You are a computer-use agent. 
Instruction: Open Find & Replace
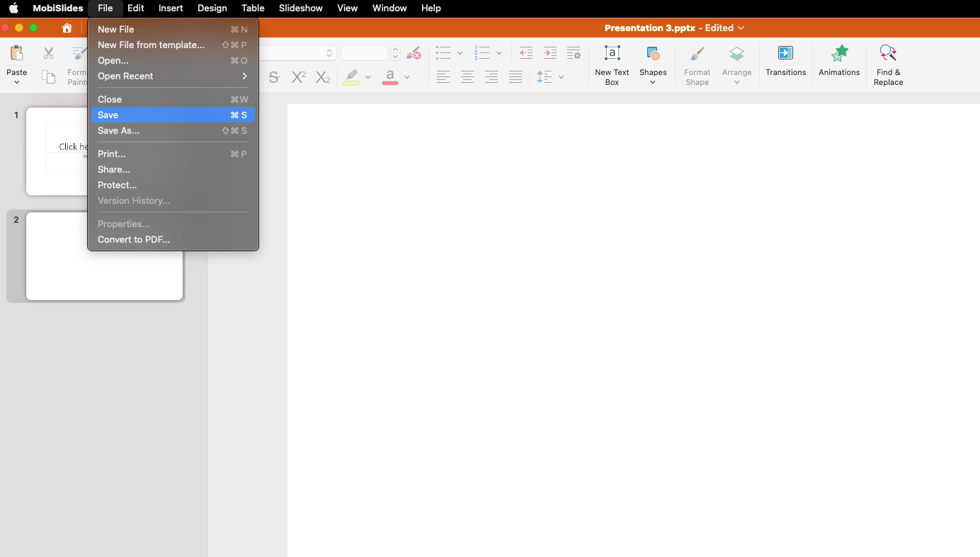coord(888,65)
